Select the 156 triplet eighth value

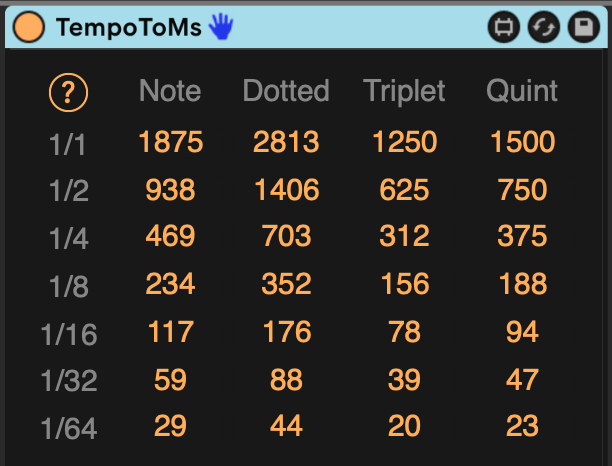[404, 284]
